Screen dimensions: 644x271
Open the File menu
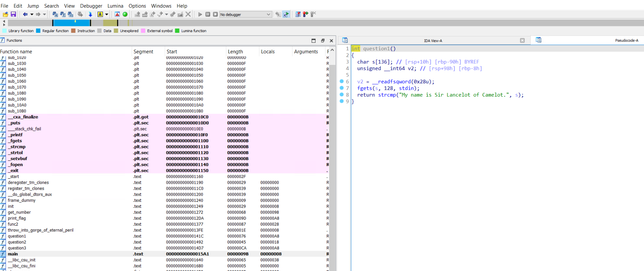5,6
